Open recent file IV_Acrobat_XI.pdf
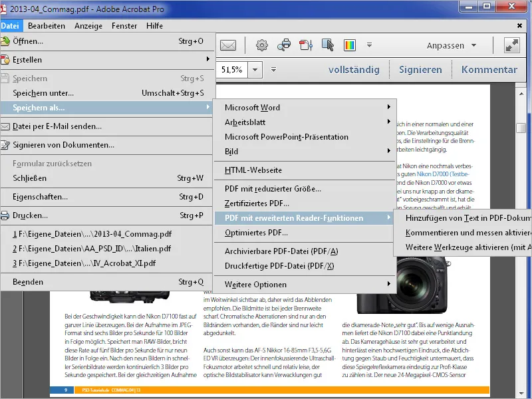Image resolution: width=532 pixels, height=399 pixels. [108, 263]
